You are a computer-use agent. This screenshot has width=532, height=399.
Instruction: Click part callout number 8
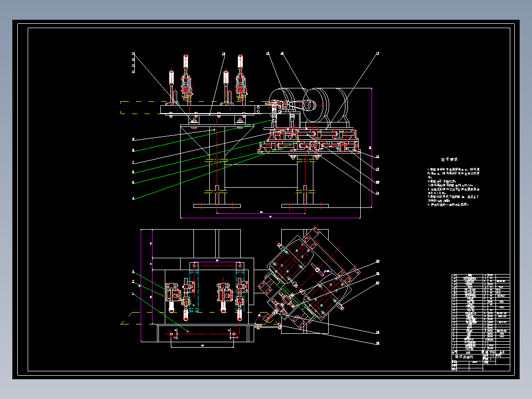[133, 150]
